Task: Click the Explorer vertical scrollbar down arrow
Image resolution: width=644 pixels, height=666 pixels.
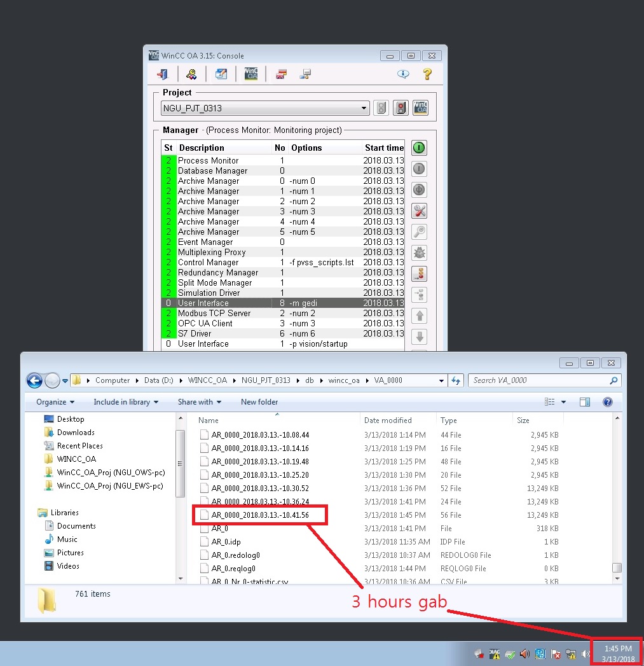Action: pyautogui.click(x=616, y=579)
